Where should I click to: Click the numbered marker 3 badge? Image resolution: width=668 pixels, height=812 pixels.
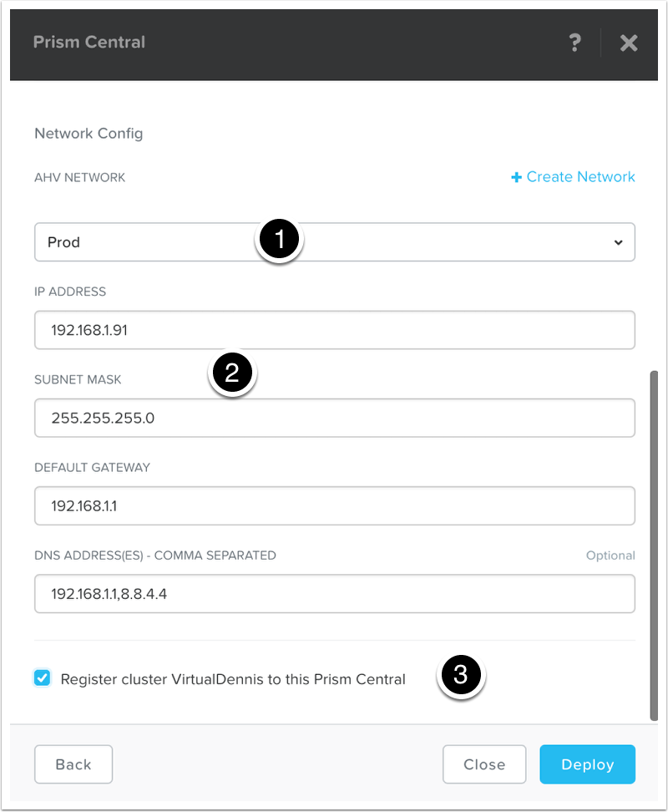(x=460, y=674)
